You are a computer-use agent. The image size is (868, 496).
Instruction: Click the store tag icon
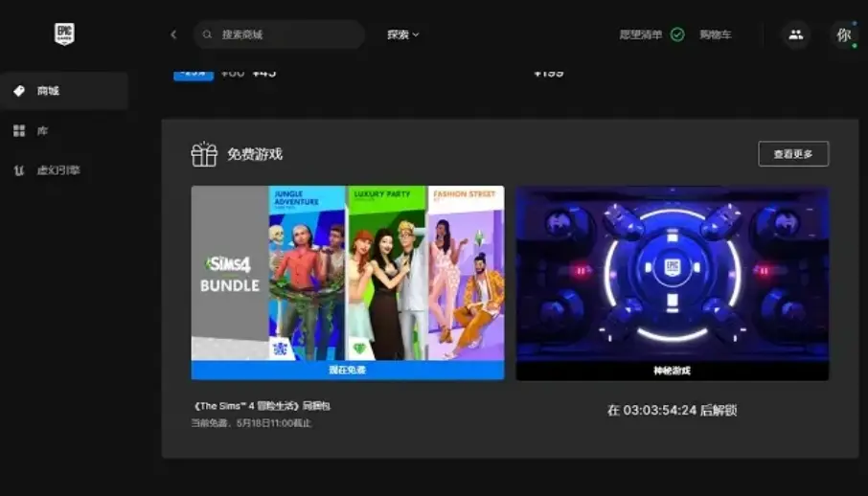19,91
